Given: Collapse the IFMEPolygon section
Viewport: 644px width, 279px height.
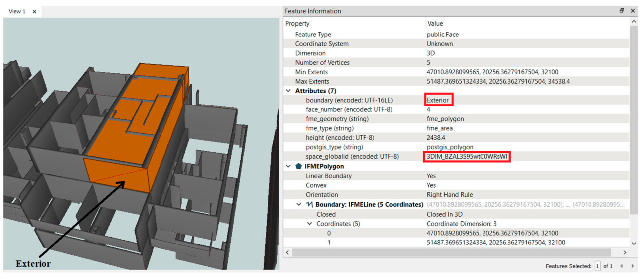Looking at the screenshot, I should tap(288, 166).
